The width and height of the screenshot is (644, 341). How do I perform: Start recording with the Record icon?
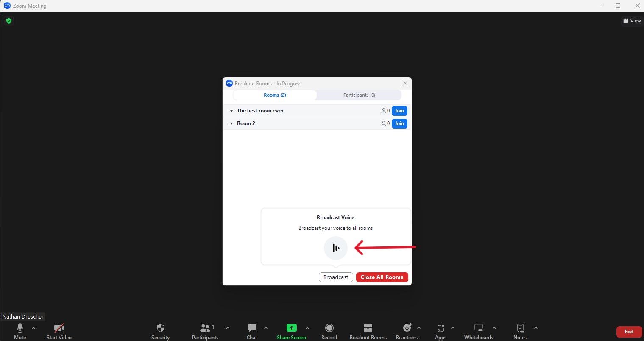tap(329, 328)
